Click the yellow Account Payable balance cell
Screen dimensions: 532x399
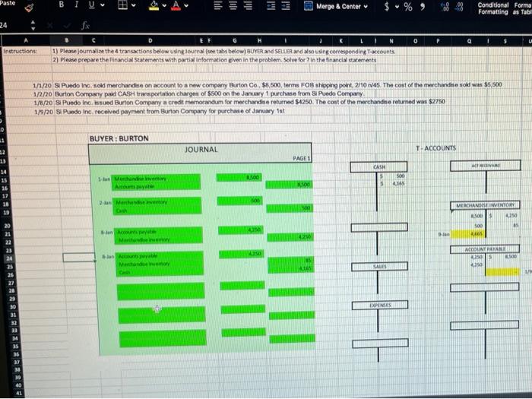(502, 272)
